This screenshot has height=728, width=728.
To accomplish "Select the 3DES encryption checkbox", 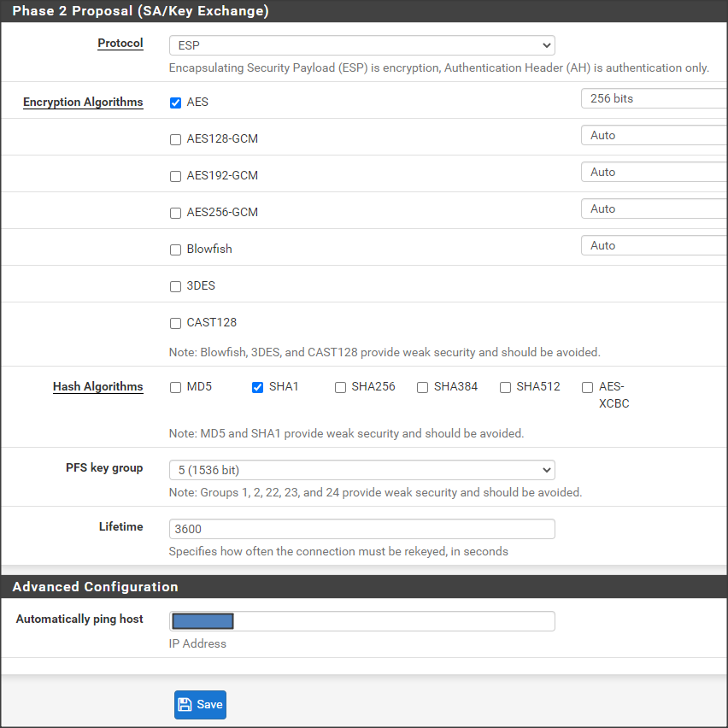I will click(x=175, y=286).
